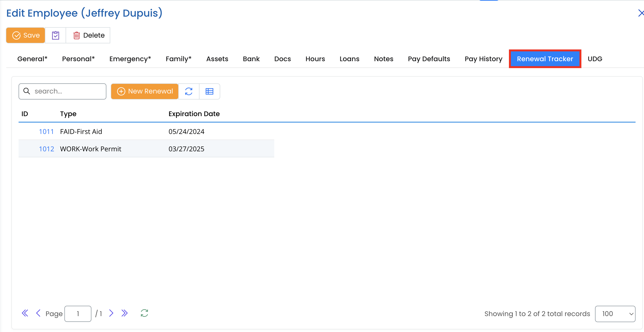Viewport: 644px width, 332px height.
Task: Click the green reload icon in pagination
Action: tap(144, 313)
